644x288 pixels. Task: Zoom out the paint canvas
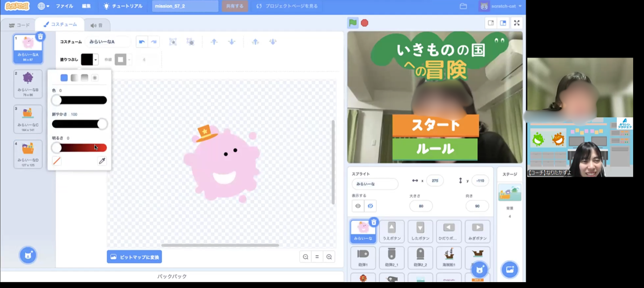tap(305, 257)
